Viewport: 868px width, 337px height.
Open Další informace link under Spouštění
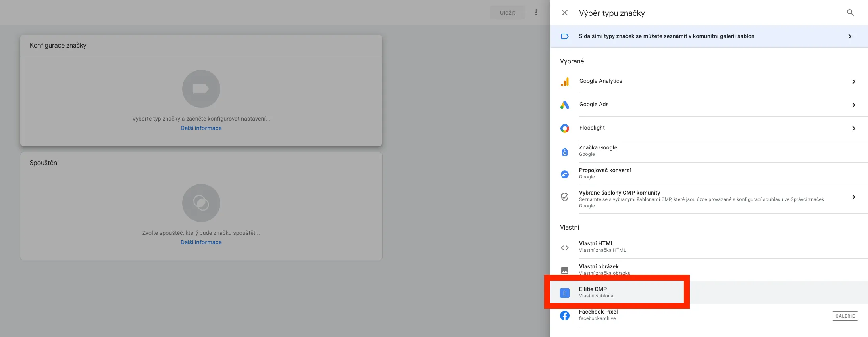[x=201, y=242]
